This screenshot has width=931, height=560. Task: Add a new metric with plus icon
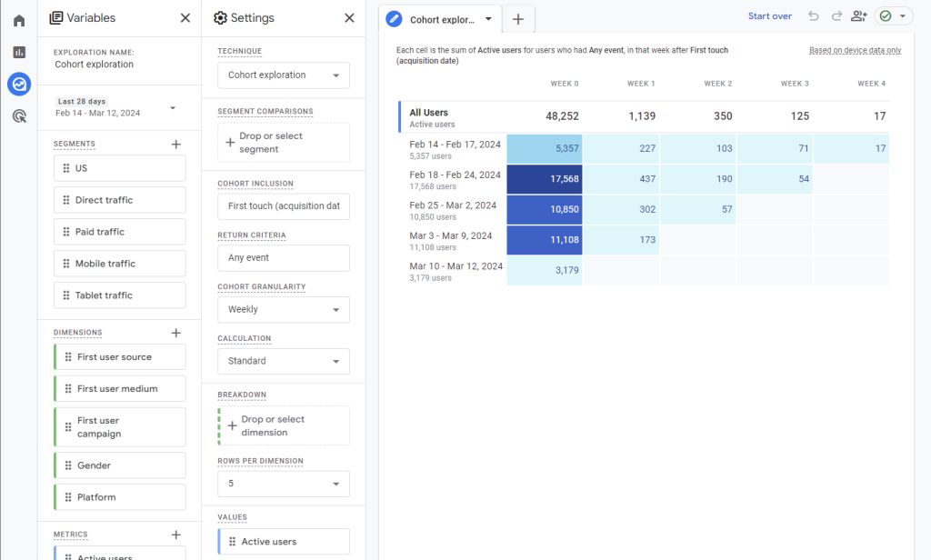pos(175,535)
